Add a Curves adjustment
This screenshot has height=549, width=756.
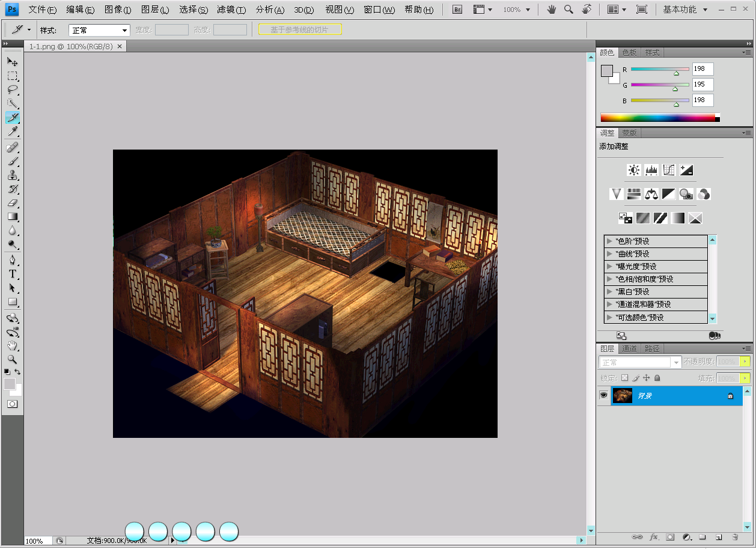pos(669,170)
